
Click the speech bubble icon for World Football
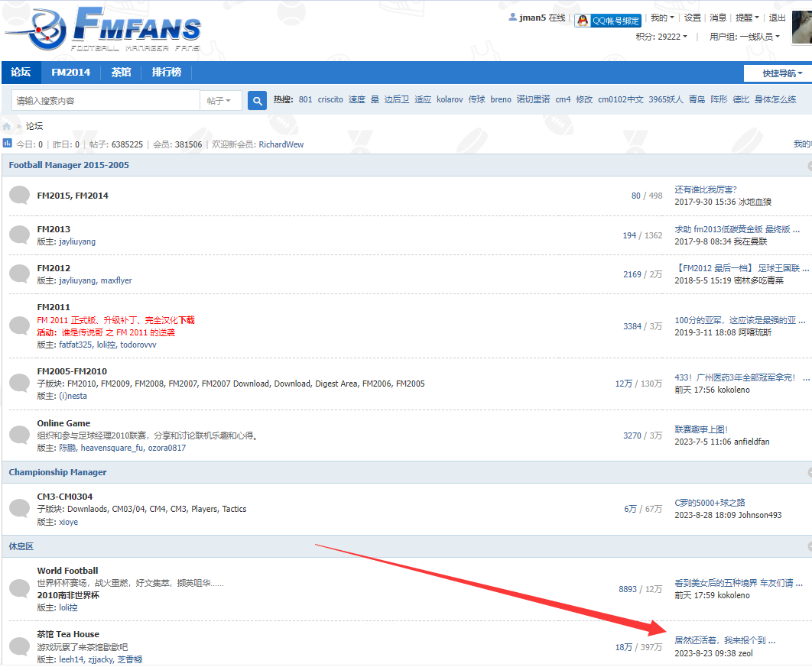[x=20, y=589]
